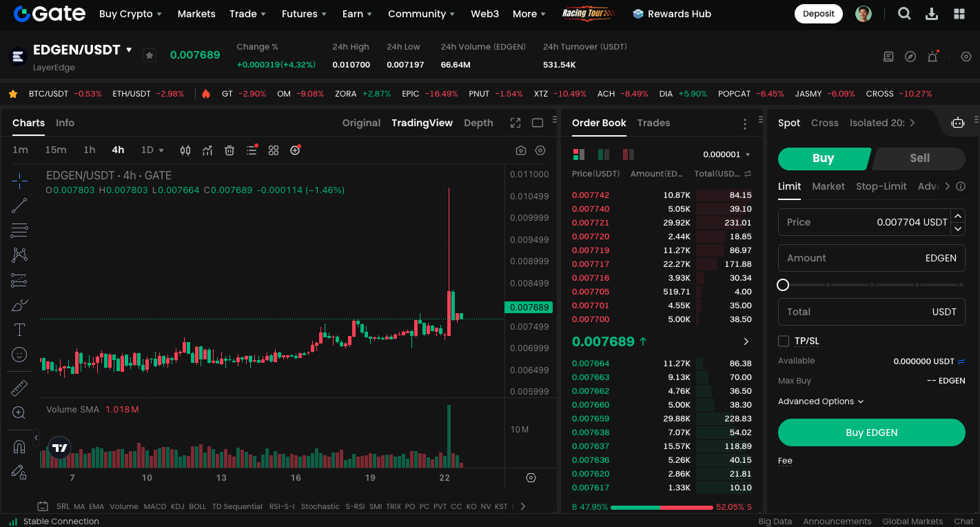
Task: Click the buy/sell ratio bar
Action: click(662, 507)
